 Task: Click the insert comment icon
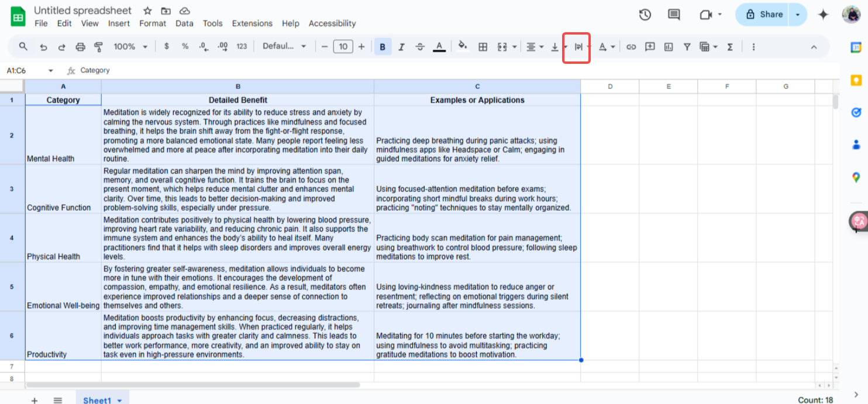pyautogui.click(x=650, y=47)
